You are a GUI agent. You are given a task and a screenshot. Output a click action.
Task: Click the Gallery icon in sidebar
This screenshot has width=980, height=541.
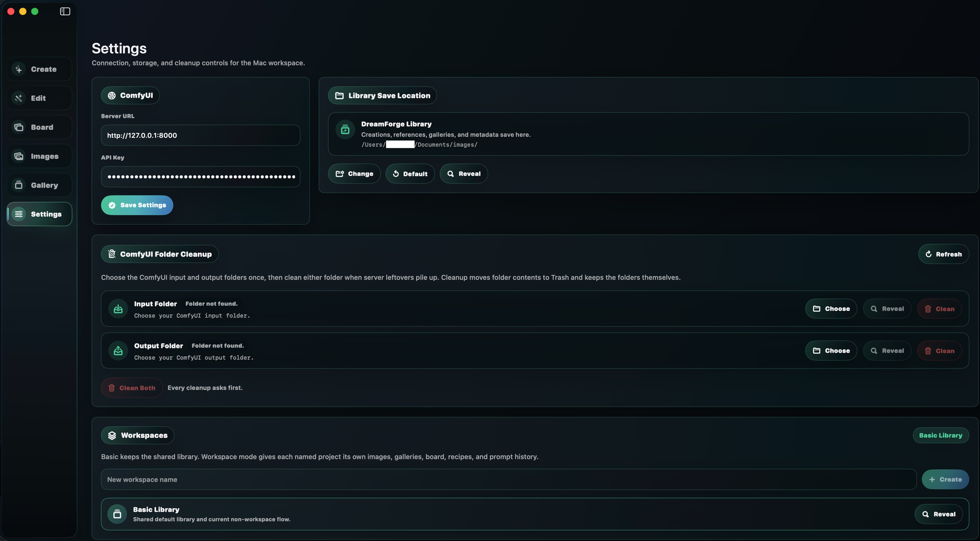pyautogui.click(x=19, y=185)
